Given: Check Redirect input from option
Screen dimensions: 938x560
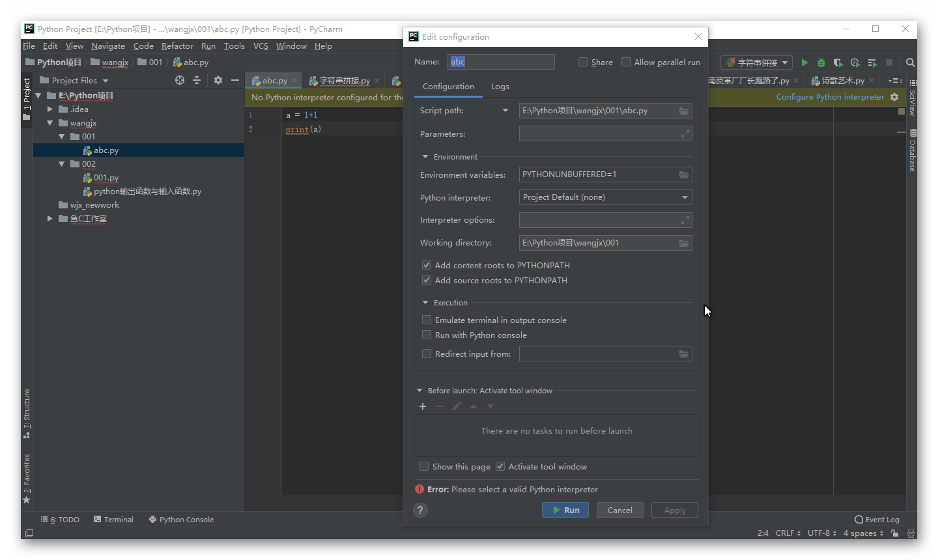Looking at the screenshot, I should tap(427, 354).
